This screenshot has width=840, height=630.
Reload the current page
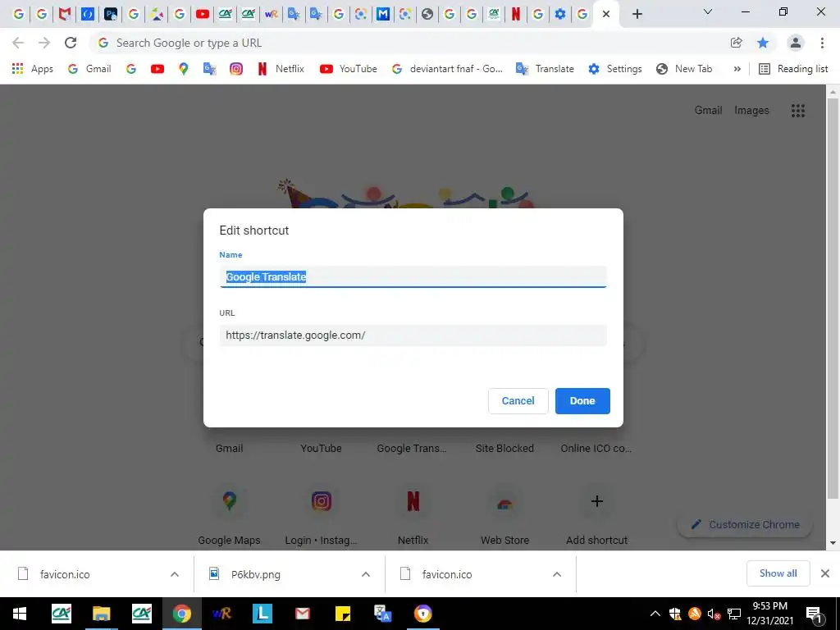pos(71,43)
